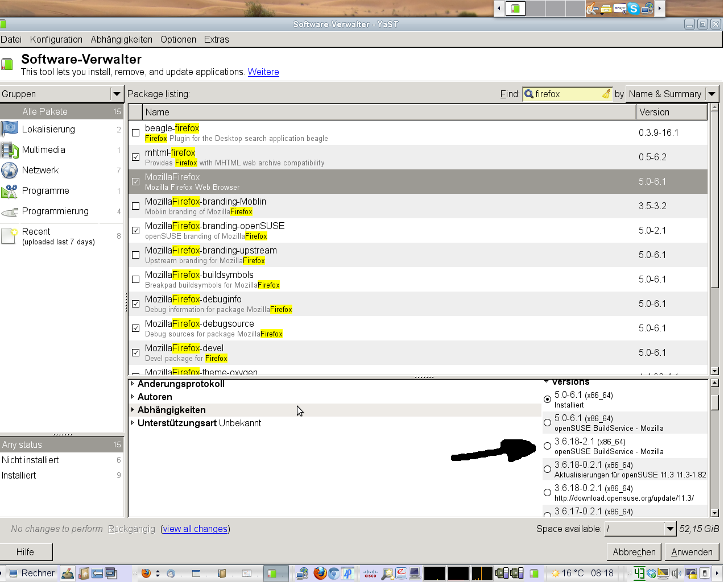The image size is (728, 582).
Task: Click the Dropbox tray icon
Action: 652,573
